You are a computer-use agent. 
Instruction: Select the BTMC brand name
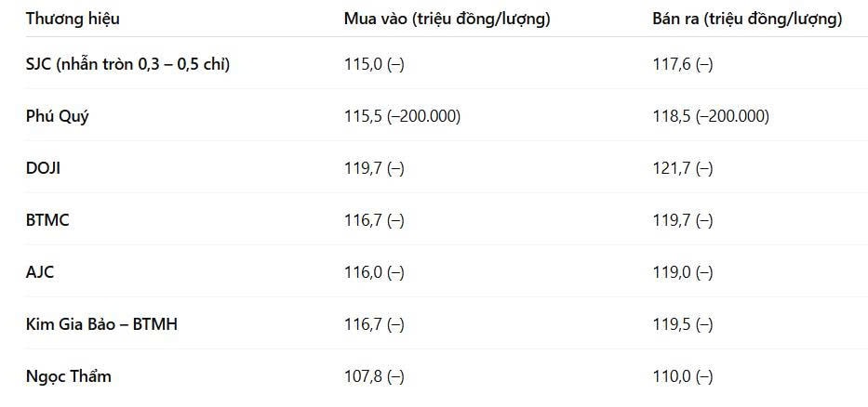(x=47, y=220)
